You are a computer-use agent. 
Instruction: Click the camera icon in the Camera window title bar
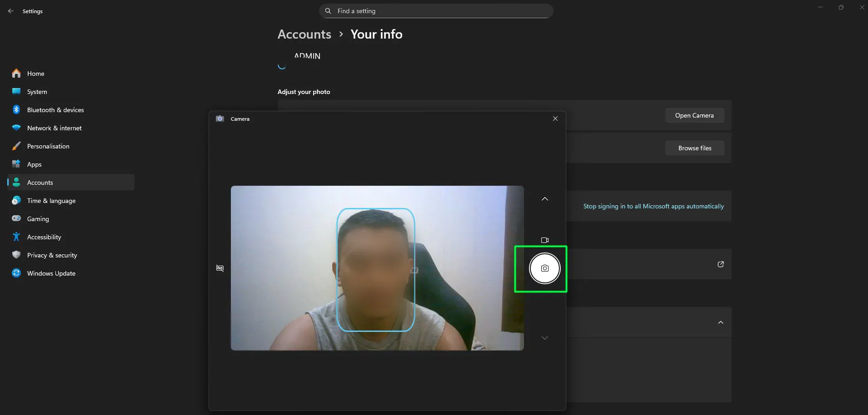pos(220,119)
